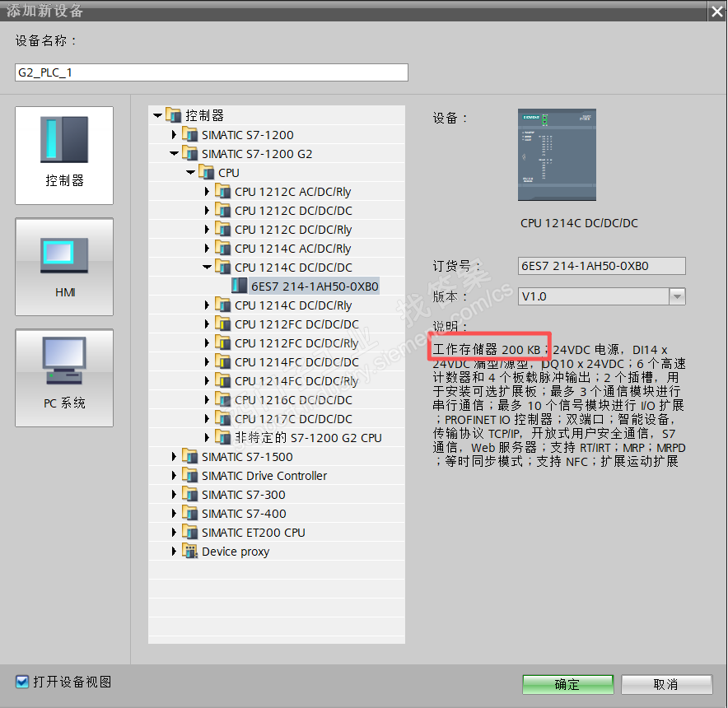Cancel the dialog with 取消

[666, 684]
